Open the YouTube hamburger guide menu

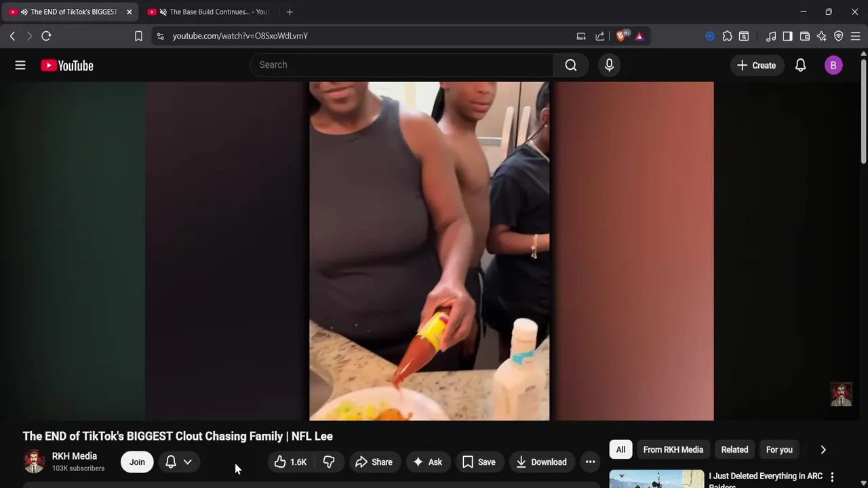coord(20,65)
